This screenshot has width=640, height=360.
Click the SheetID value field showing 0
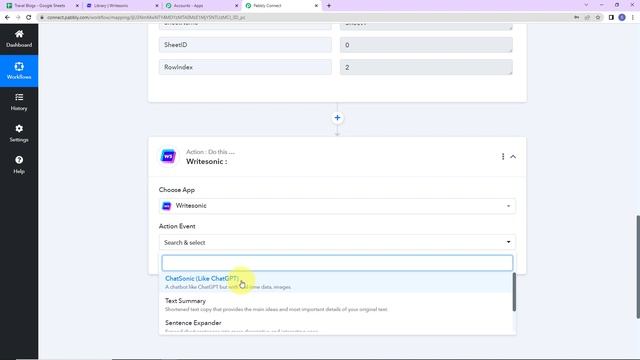pos(426,45)
